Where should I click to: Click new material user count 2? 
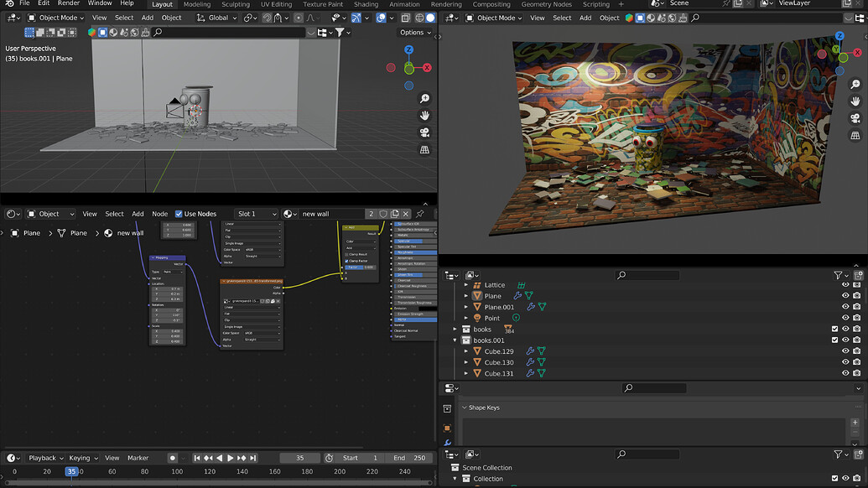[371, 214]
